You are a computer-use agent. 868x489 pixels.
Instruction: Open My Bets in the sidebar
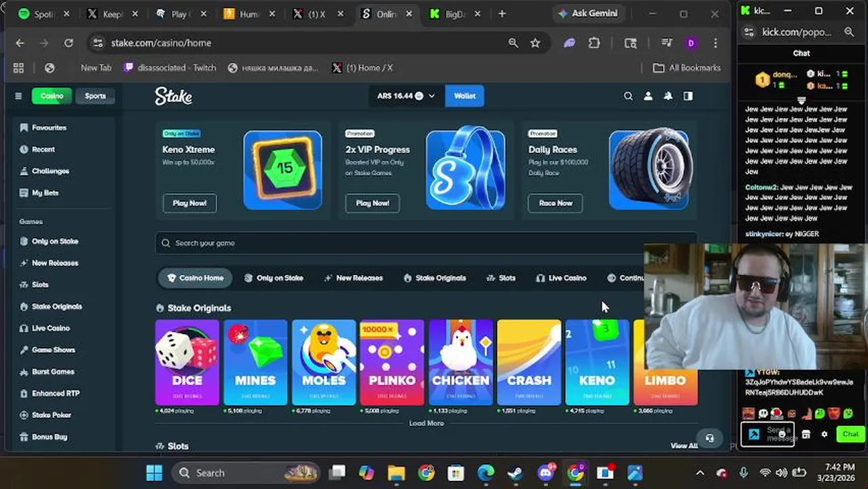(39, 193)
